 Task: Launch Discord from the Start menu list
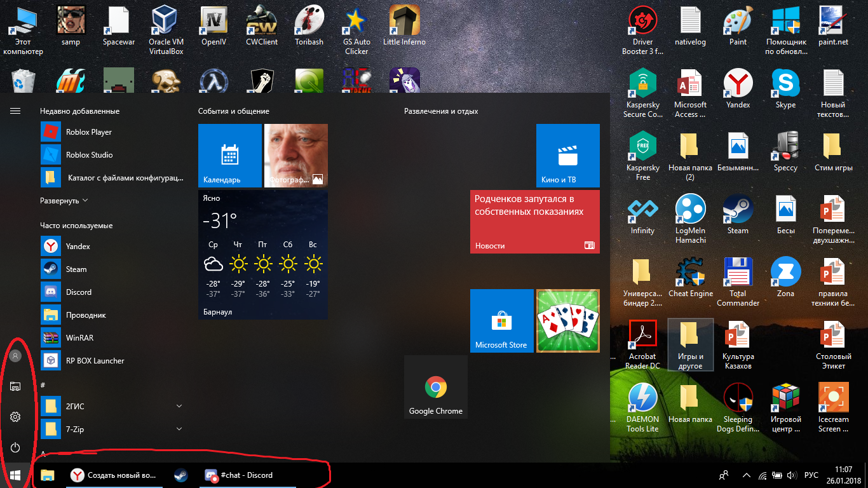coord(113,292)
